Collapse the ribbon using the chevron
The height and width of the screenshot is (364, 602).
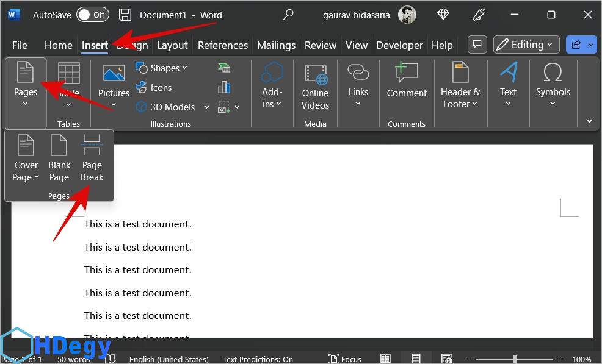pos(589,121)
